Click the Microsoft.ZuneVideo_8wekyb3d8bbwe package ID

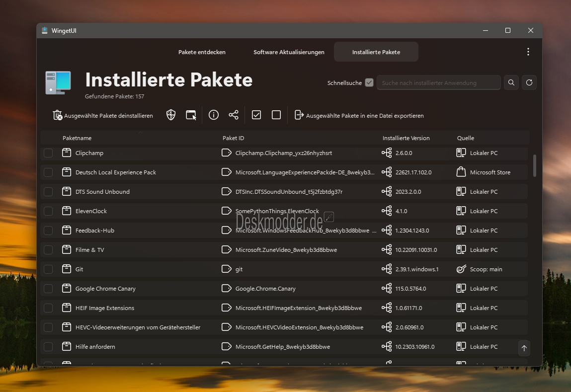pos(286,250)
